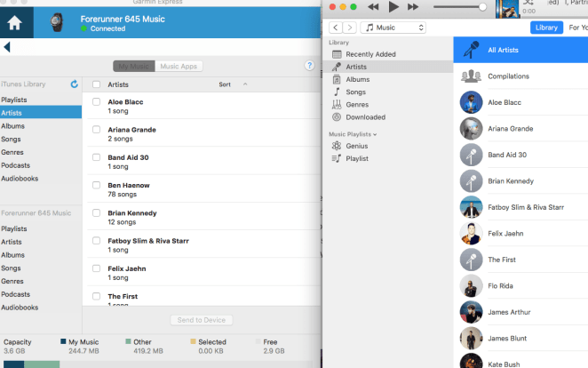Check the Ariana Grande checkbox

click(97, 130)
